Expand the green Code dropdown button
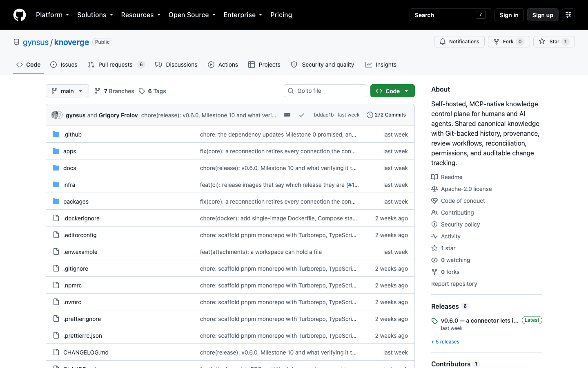 (x=392, y=91)
